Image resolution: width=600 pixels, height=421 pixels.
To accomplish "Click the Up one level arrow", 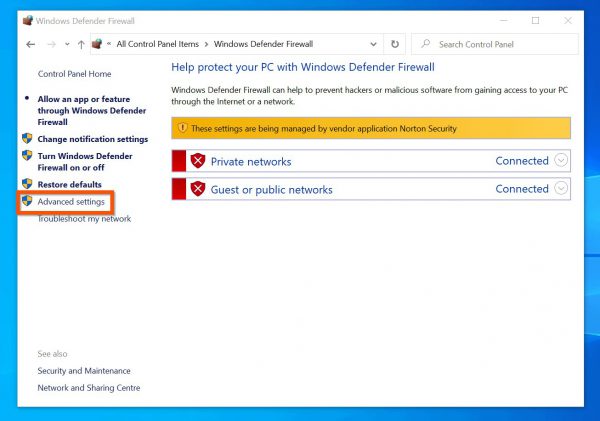I will coord(81,45).
